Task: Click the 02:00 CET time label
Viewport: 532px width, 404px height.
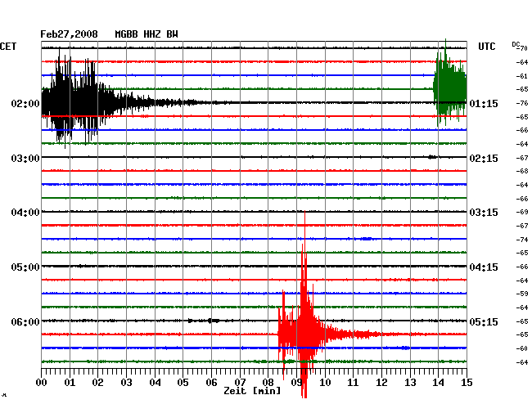Action: pos(25,103)
